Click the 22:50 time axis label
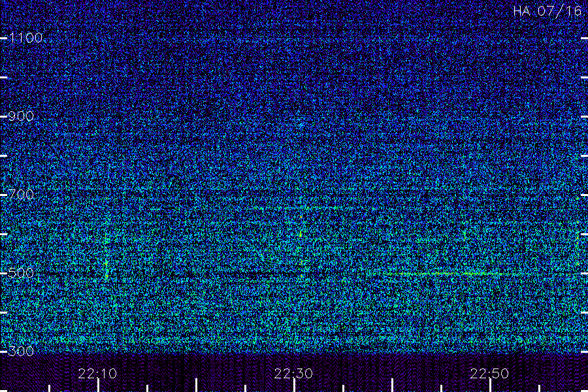The height and width of the screenshot is (392, 588). [x=489, y=374]
